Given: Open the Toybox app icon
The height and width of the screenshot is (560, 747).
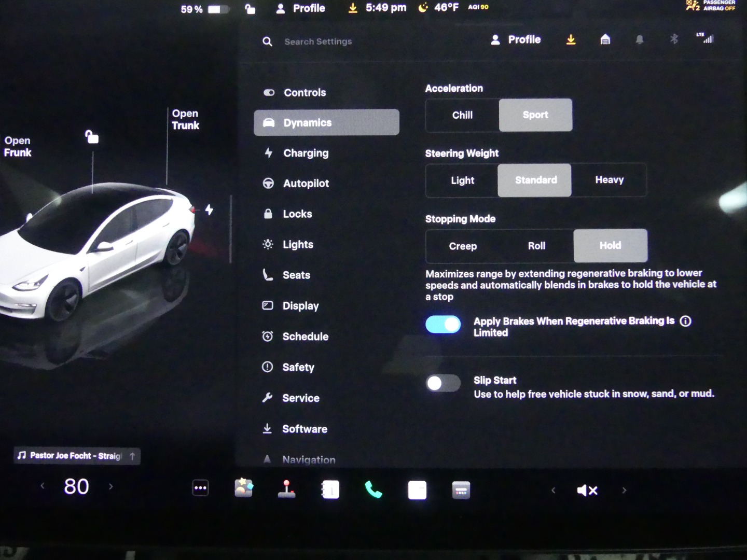Looking at the screenshot, I should pos(243,488).
